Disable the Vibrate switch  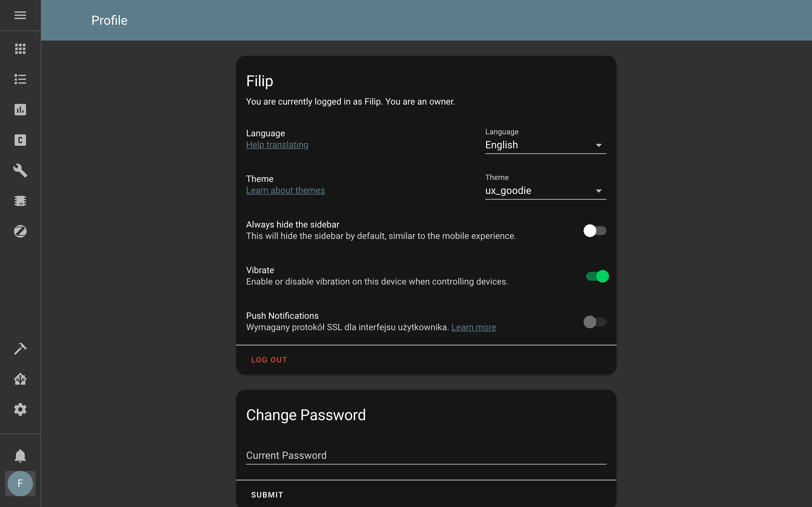click(597, 276)
